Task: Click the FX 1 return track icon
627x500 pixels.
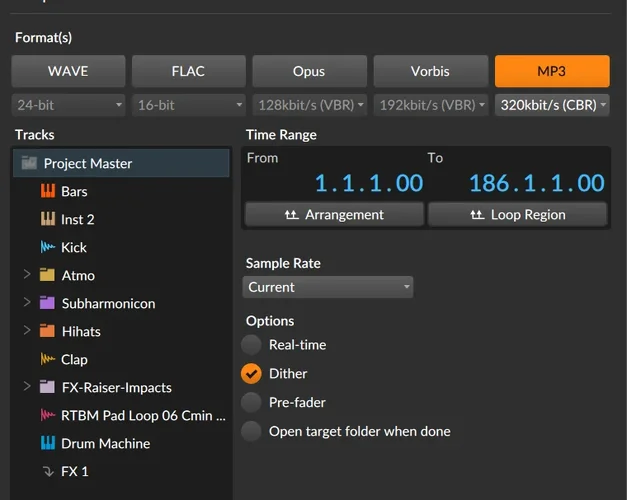Action: tap(48, 471)
